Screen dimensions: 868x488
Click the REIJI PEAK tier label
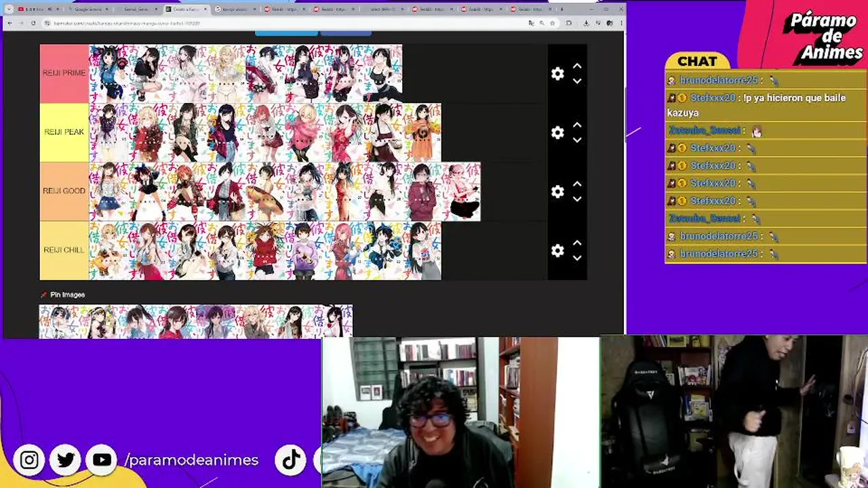pyautogui.click(x=64, y=132)
